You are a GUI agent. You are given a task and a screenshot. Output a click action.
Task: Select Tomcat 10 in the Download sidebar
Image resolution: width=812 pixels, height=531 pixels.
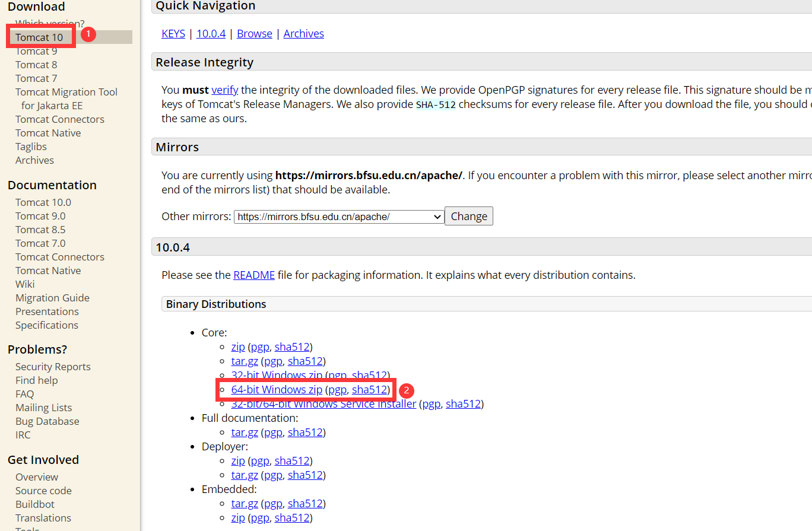click(x=39, y=37)
